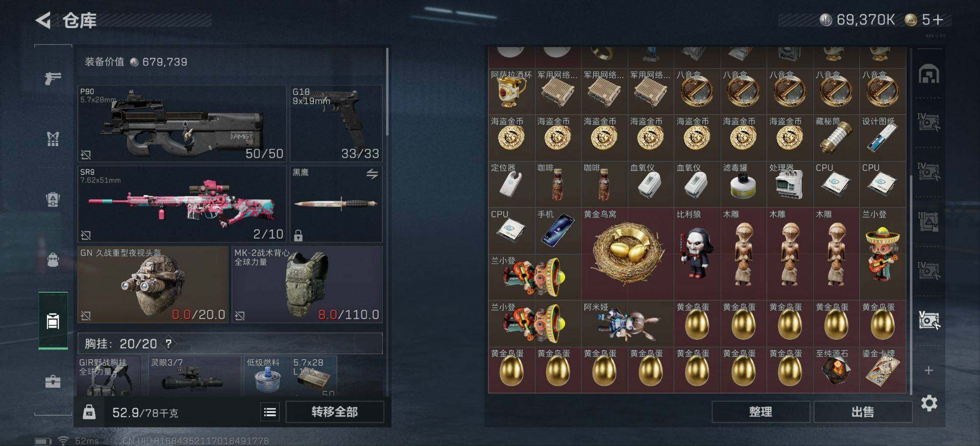Click the 整理 organize button

click(x=761, y=412)
